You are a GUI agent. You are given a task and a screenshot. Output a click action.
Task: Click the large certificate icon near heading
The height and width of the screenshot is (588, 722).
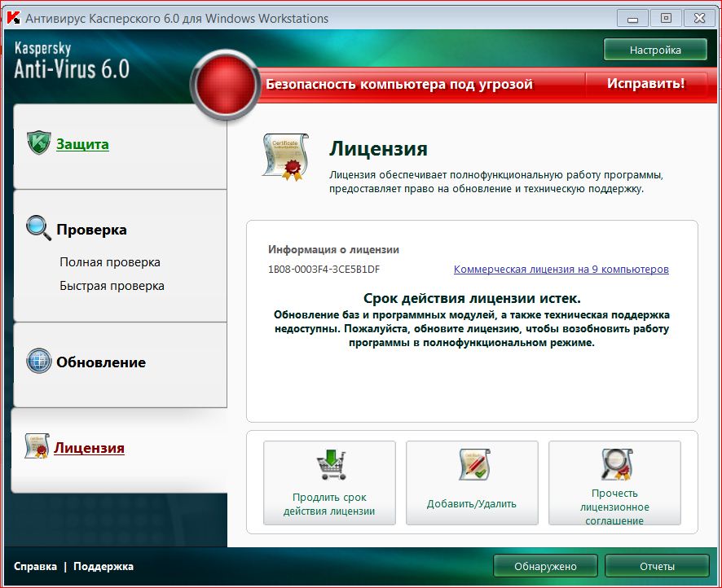(285, 157)
